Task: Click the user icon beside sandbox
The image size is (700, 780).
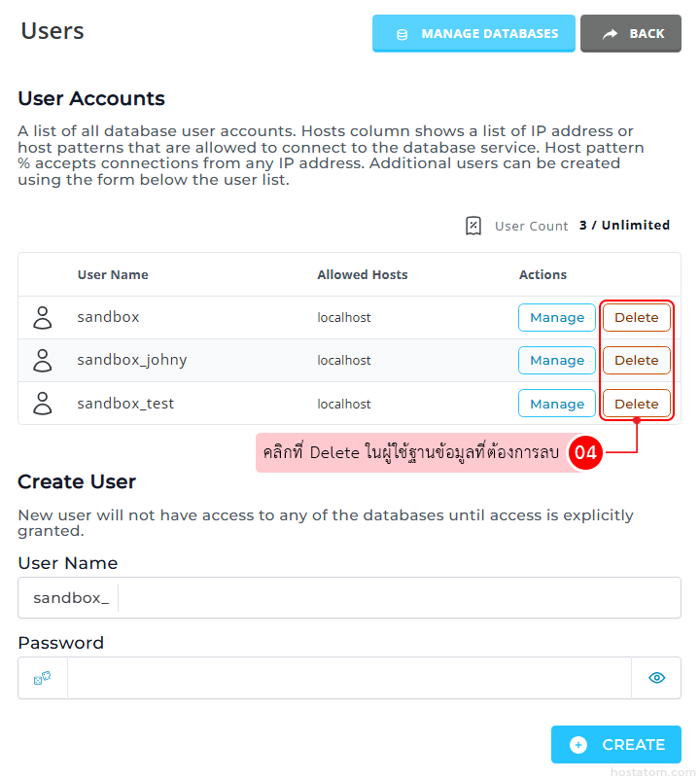Action: click(x=43, y=318)
